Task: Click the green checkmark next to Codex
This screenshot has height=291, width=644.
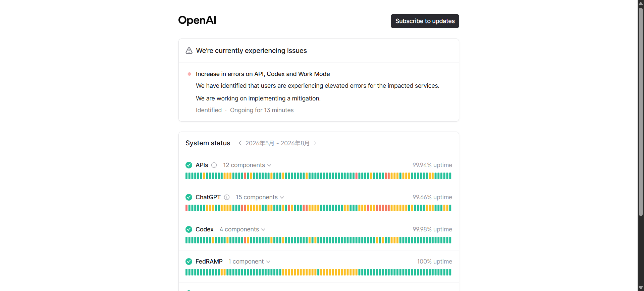Action: (189, 229)
